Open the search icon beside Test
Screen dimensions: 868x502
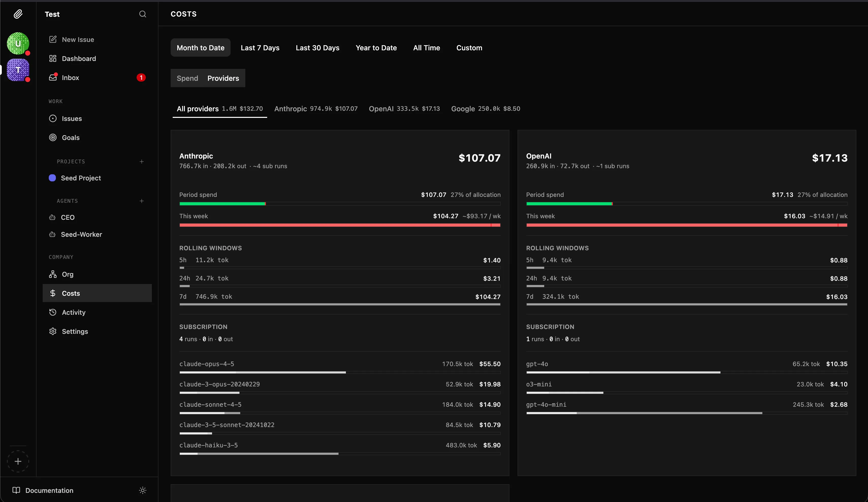click(143, 14)
